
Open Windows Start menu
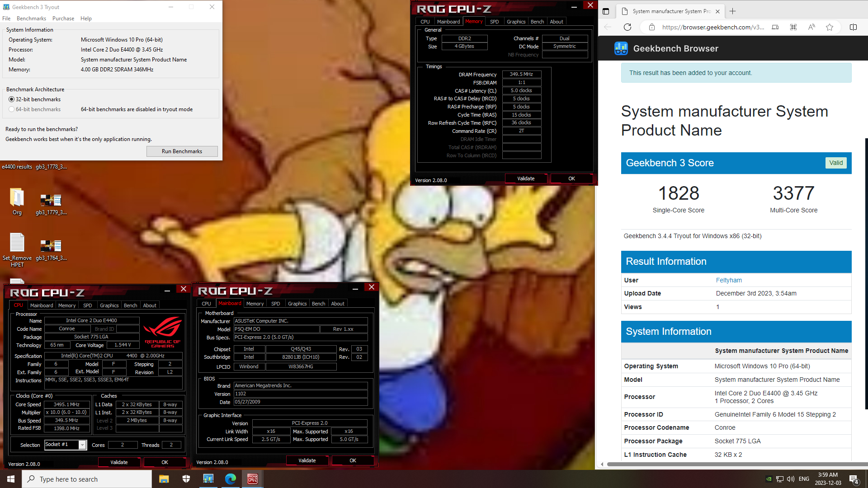[11, 479]
